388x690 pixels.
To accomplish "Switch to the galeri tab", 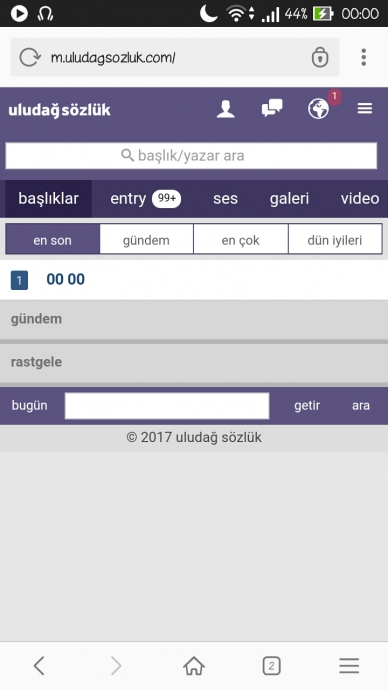I will [x=289, y=199].
